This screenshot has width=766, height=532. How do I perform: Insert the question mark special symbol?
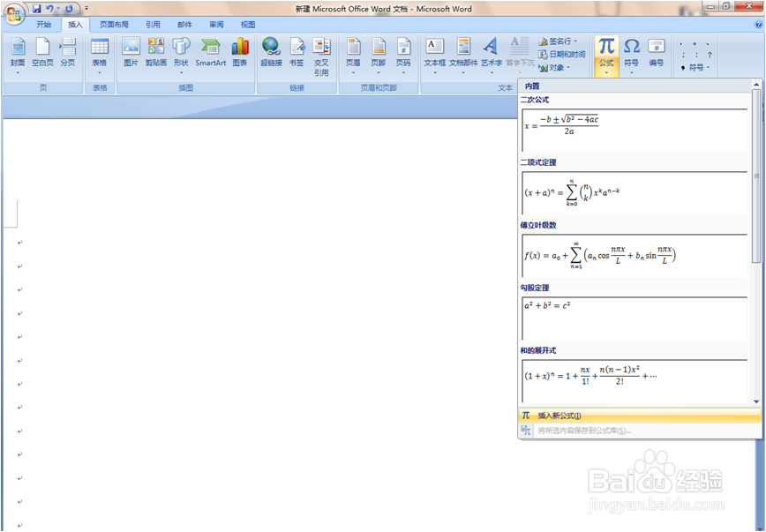[710, 56]
